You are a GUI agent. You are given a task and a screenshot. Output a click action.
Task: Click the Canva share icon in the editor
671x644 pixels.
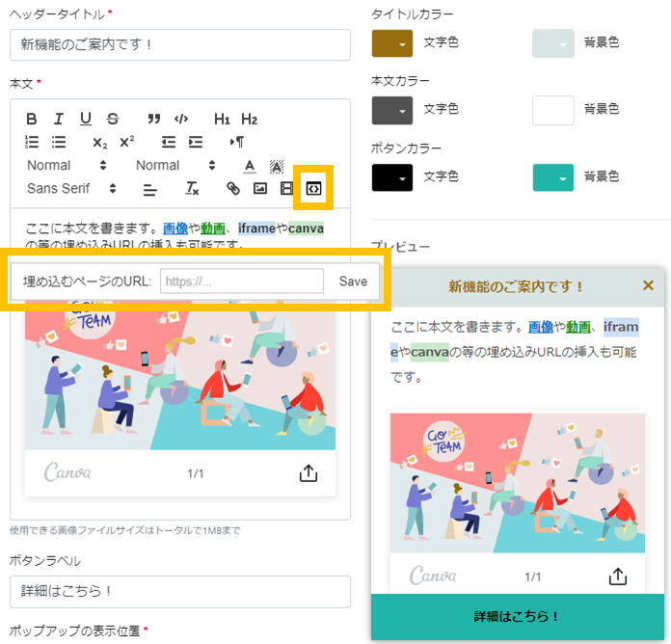(309, 473)
